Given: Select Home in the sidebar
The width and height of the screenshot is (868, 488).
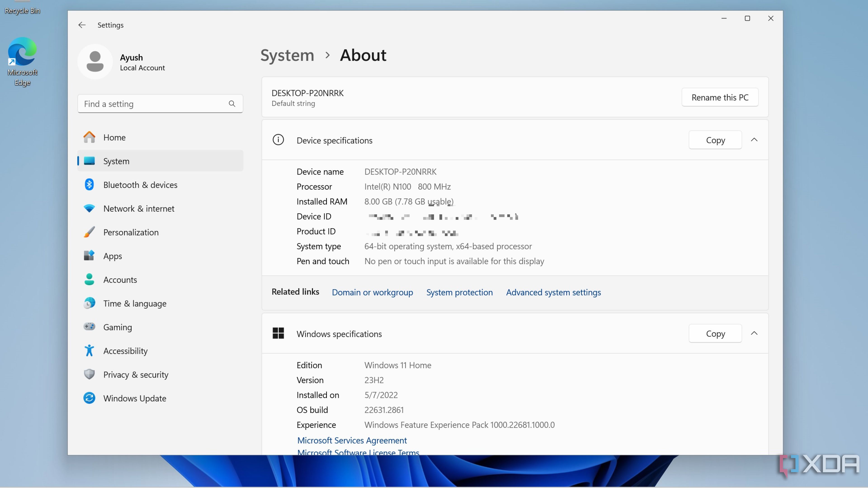Looking at the screenshot, I should click(114, 137).
